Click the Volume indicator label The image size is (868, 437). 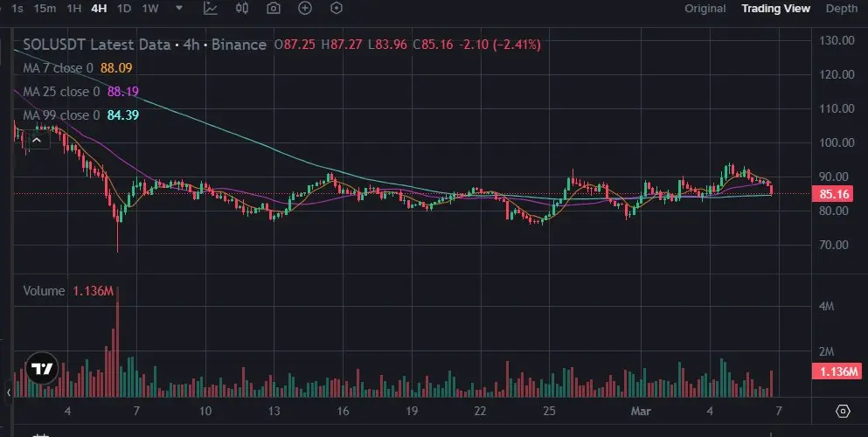tap(44, 291)
